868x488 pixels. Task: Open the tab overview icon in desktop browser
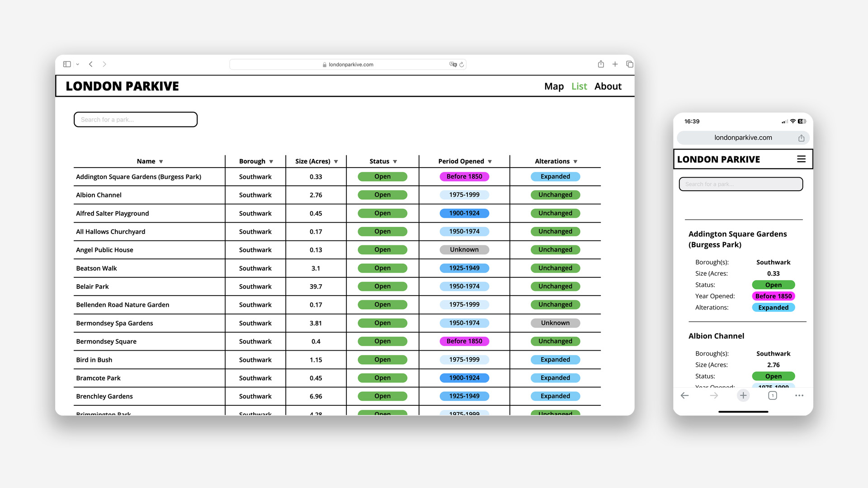[629, 64]
